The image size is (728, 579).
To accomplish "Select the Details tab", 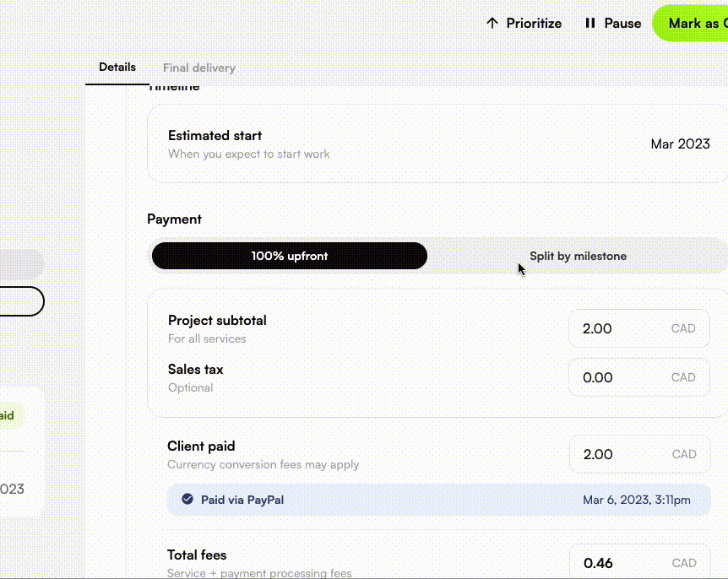I will click(117, 67).
